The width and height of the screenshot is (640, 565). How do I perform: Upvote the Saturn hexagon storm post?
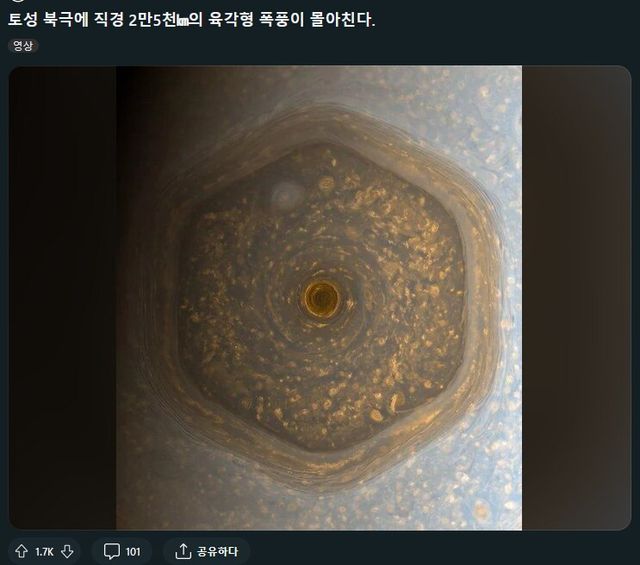pos(21,552)
